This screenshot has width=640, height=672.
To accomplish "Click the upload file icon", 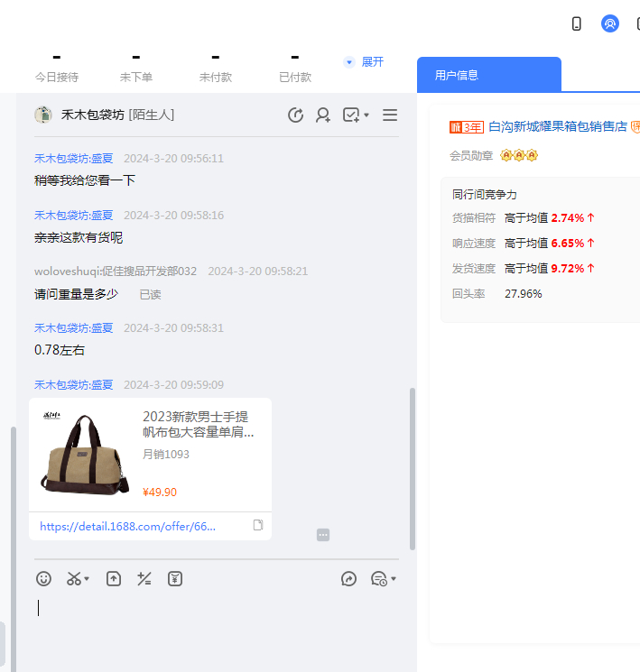I will point(114,579).
